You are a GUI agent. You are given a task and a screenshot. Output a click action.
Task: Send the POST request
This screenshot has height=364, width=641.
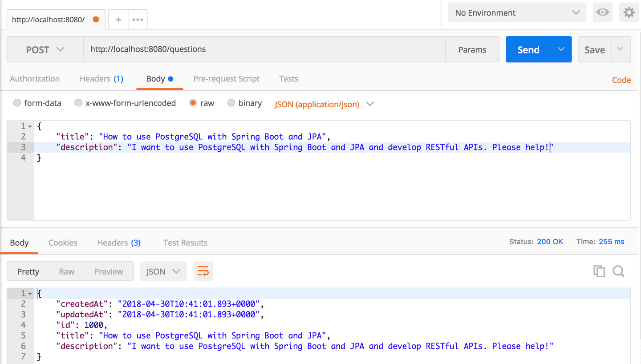coord(528,50)
